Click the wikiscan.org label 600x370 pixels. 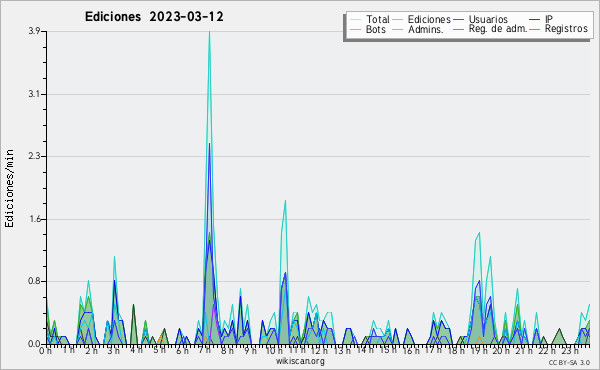[300, 361]
